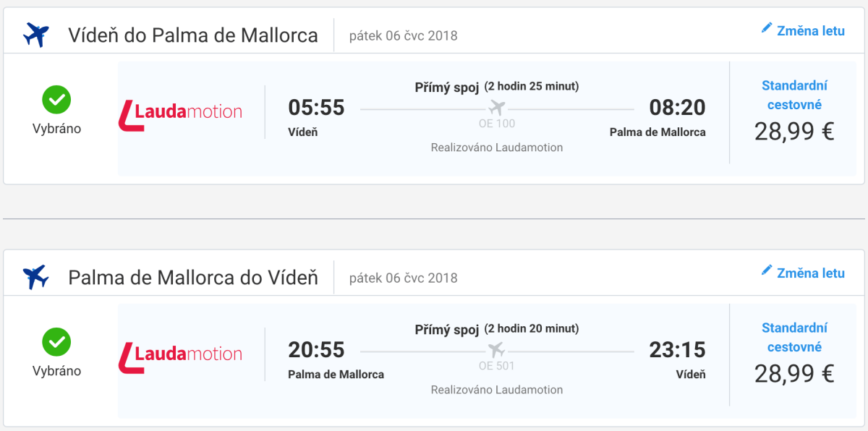The width and height of the screenshot is (868, 431).
Task: Click the outbound date pátek 06 čvc 2018
Action: tap(403, 35)
